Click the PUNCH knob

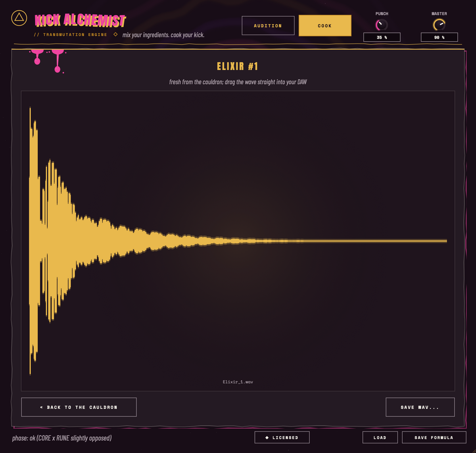(x=382, y=25)
